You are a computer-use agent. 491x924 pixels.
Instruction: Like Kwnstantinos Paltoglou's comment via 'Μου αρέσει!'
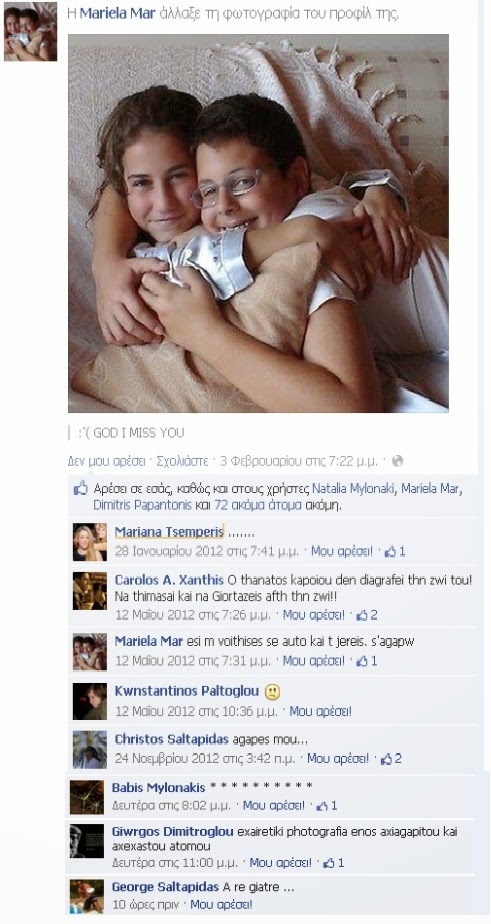(x=320, y=711)
